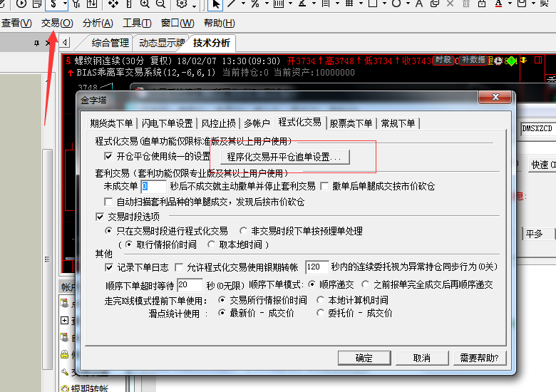The width and height of the screenshot is (556, 392).
Task: Click the four-way move arrows toolbar icon
Action: pos(113,4)
